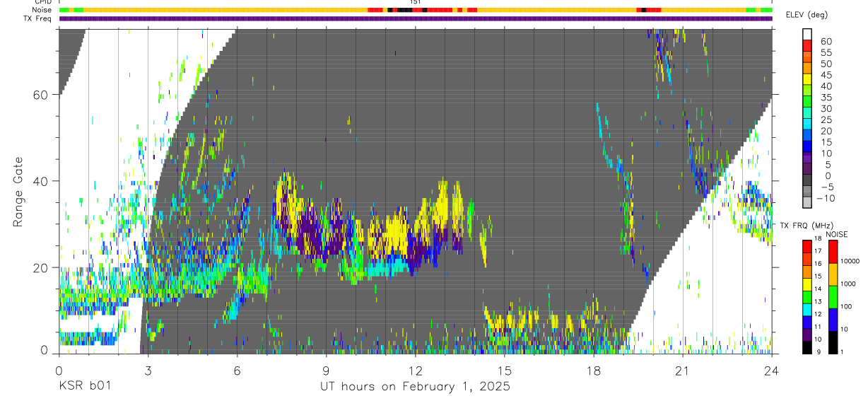
Task: Click the 12 hour tick label on the time axis
Action: pyautogui.click(x=415, y=370)
